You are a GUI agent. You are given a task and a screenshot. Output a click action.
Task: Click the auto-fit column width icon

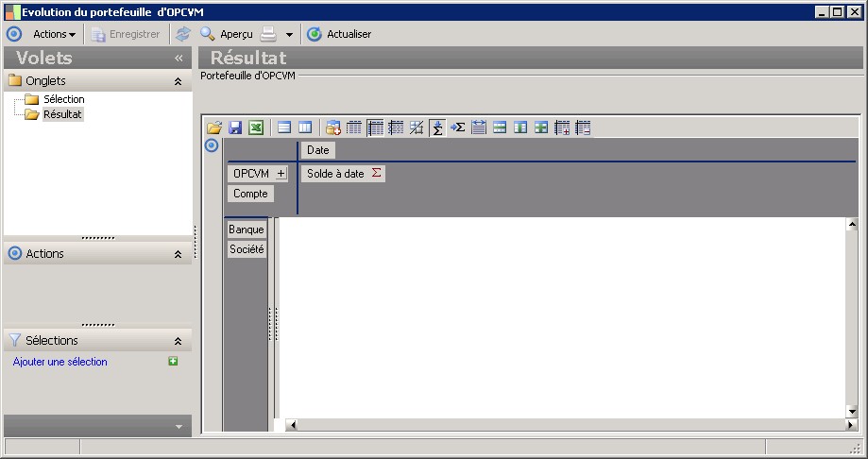point(479,127)
